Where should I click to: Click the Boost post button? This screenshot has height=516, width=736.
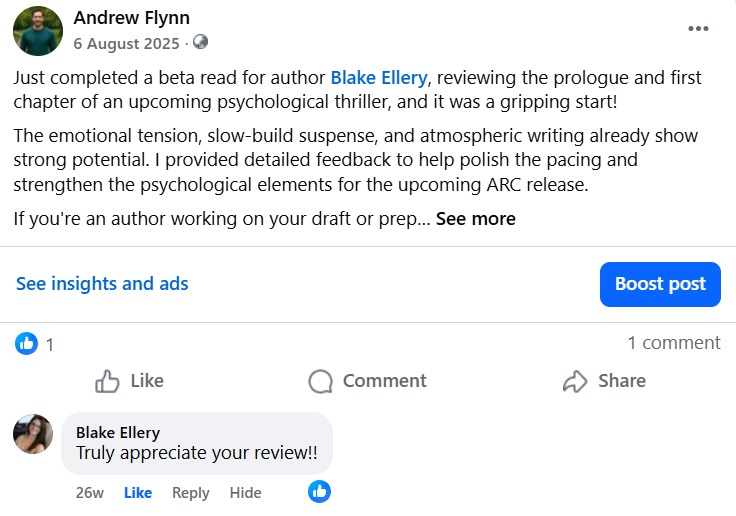click(660, 284)
